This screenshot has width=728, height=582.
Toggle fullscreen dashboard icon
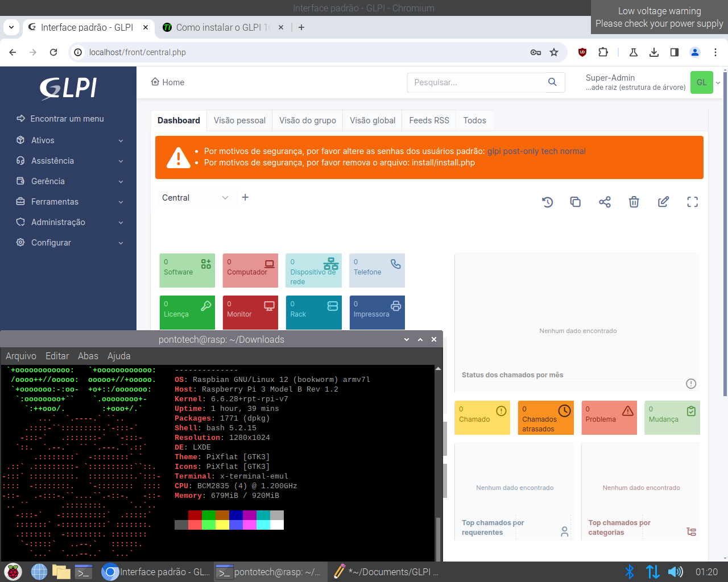point(692,202)
